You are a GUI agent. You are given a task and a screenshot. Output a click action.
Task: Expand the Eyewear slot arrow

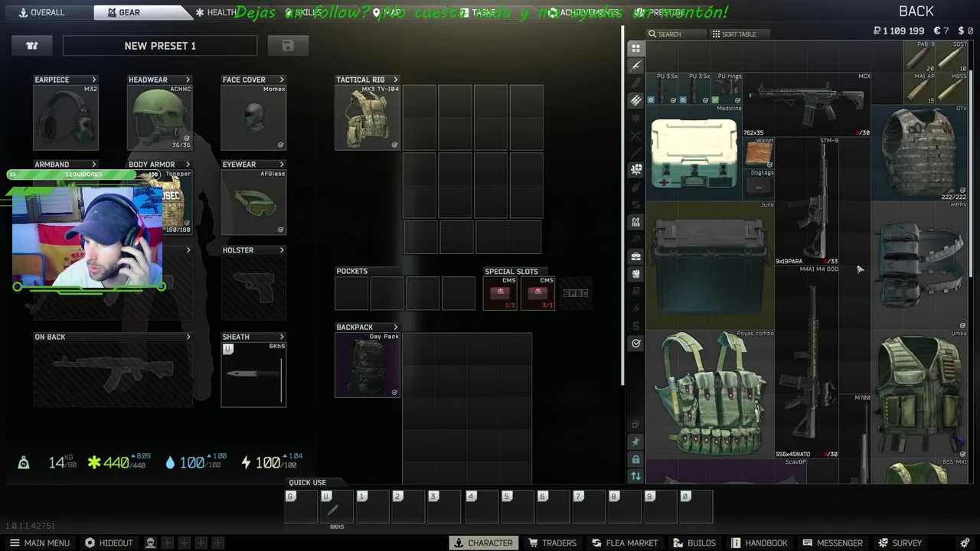(282, 165)
